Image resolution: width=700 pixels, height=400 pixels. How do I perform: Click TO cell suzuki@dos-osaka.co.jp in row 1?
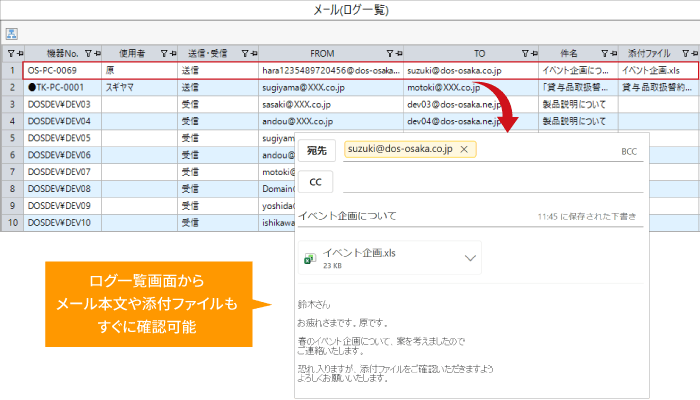(x=471, y=71)
